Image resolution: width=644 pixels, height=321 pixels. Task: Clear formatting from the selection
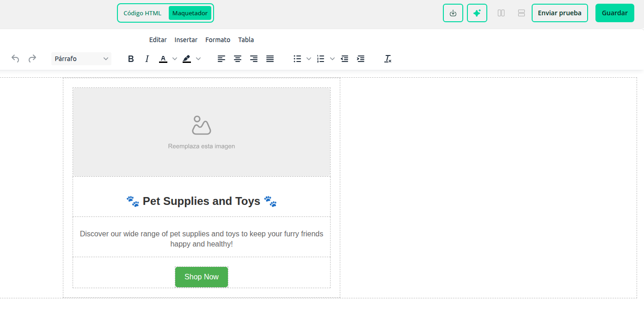[x=388, y=59]
